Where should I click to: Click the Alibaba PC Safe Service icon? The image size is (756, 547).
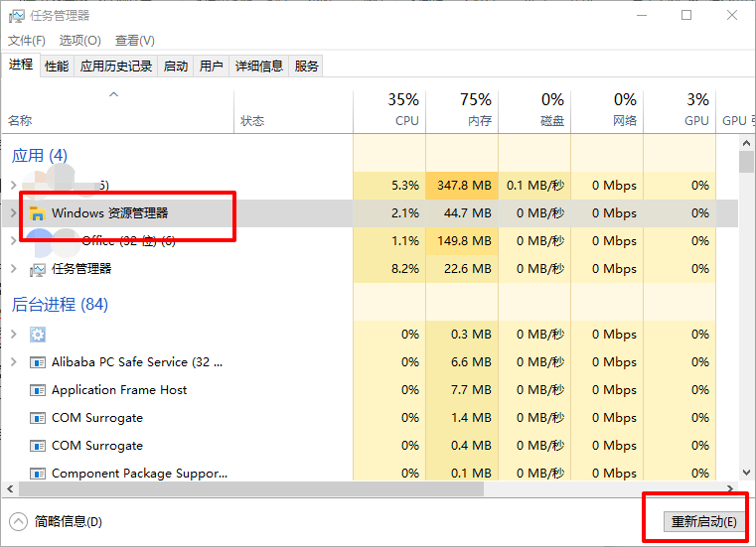(x=38, y=362)
